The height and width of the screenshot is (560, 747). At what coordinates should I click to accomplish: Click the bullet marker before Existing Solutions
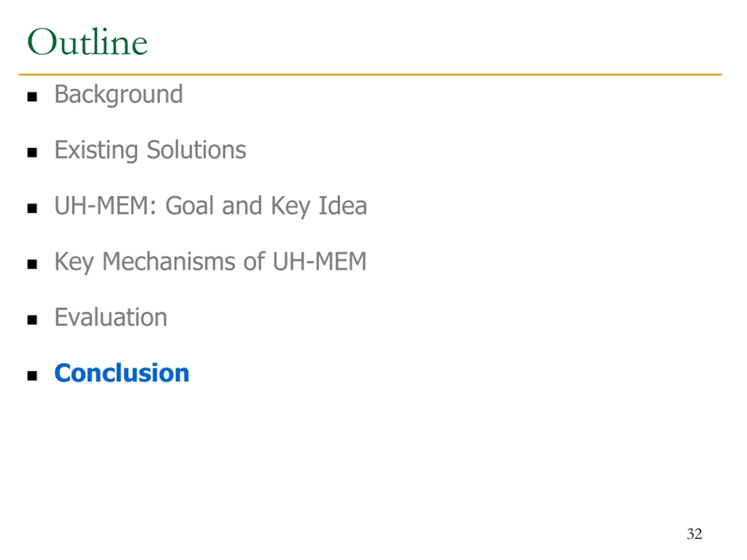coord(32,153)
